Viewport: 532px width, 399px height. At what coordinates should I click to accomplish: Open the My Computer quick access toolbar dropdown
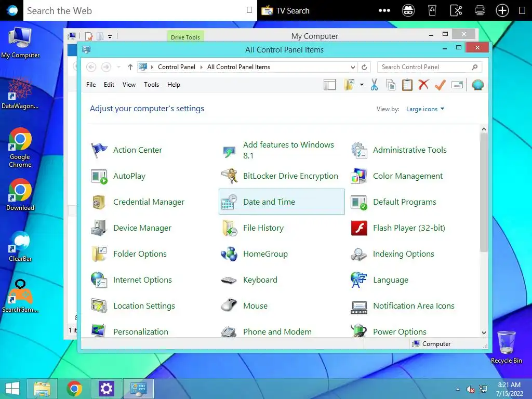110,37
